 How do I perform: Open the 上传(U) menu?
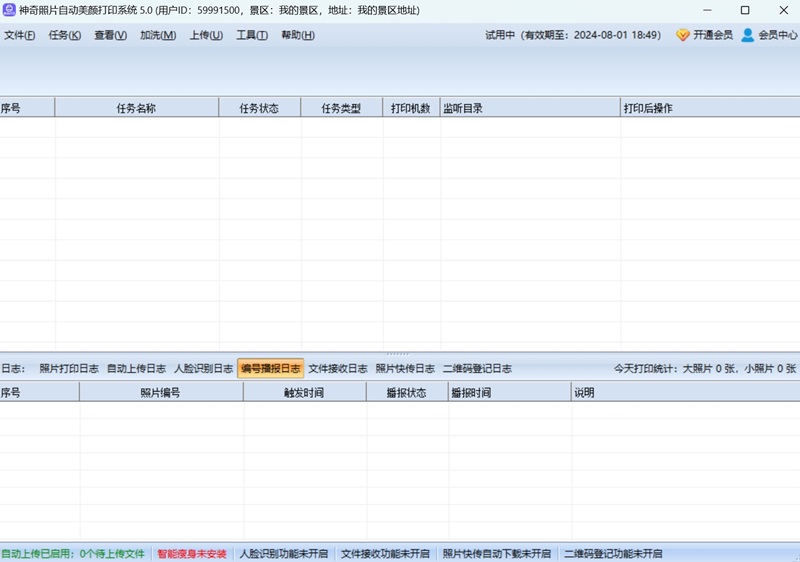point(205,35)
